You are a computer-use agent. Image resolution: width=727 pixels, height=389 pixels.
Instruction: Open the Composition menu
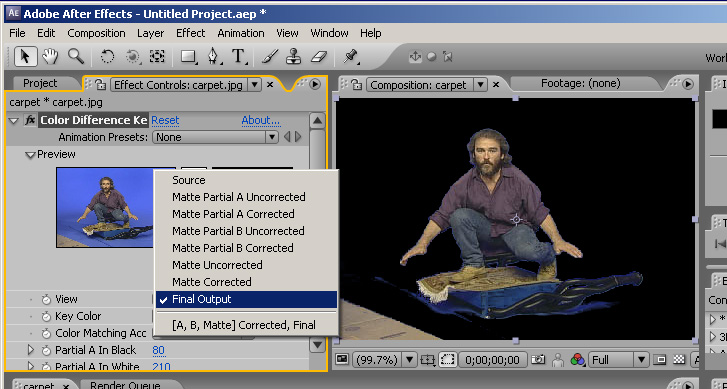click(x=96, y=33)
